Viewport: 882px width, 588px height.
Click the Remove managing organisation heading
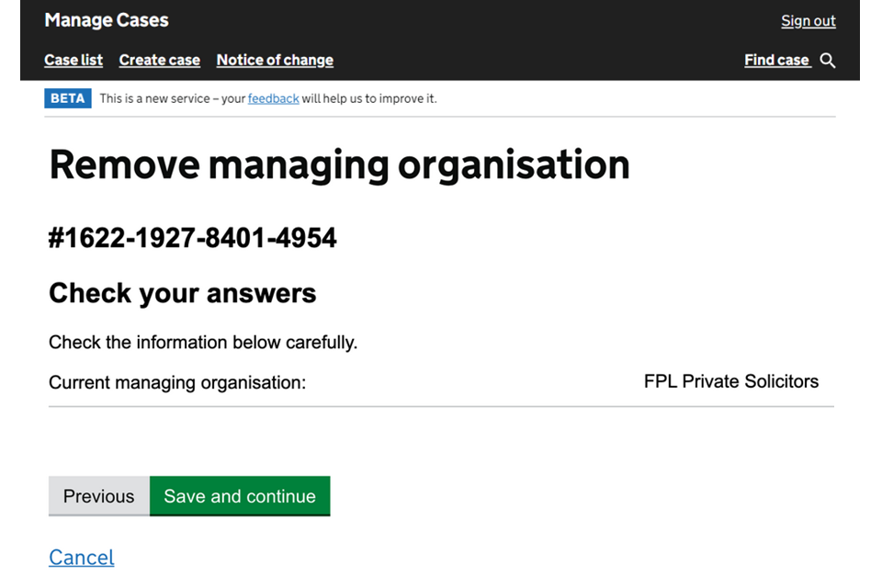pos(339,165)
